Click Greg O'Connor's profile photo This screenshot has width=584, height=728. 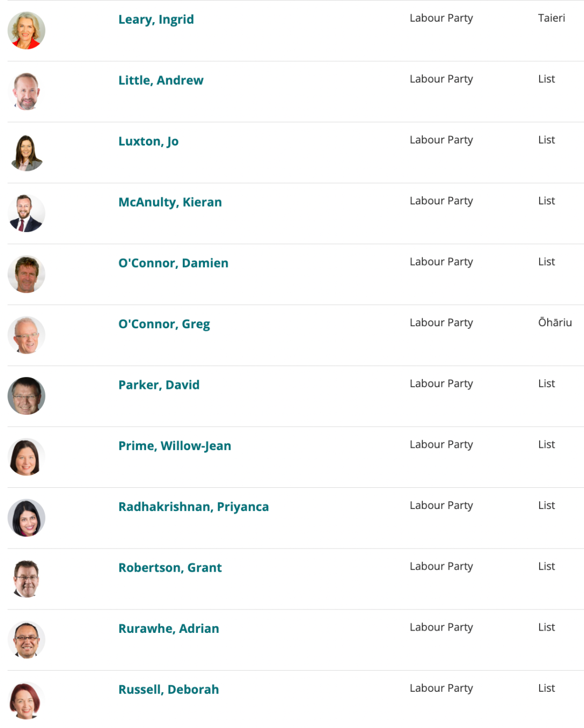(26, 335)
